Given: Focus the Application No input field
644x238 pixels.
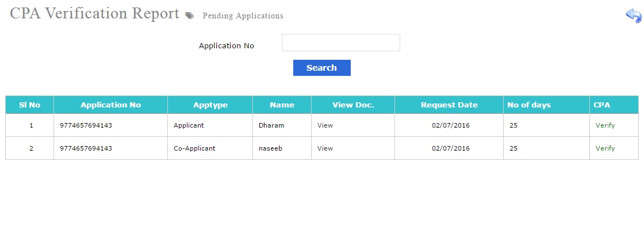Looking at the screenshot, I should pyautogui.click(x=341, y=43).
